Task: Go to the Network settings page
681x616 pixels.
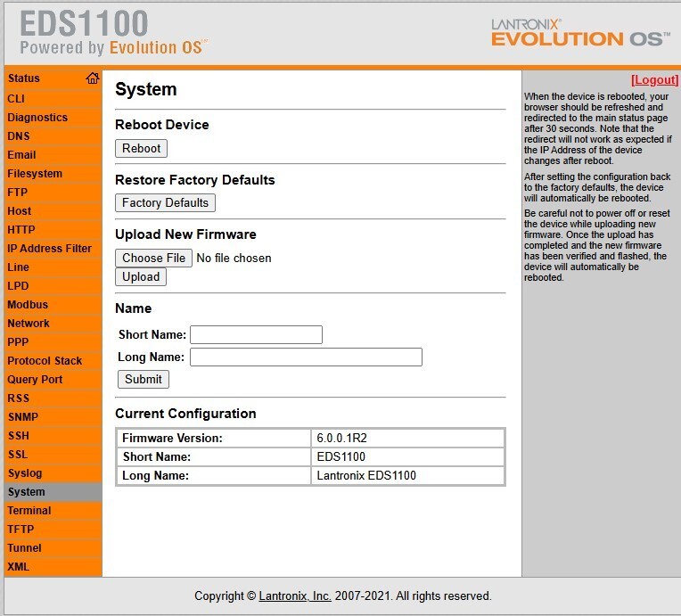Action: [x=29, y=324]
